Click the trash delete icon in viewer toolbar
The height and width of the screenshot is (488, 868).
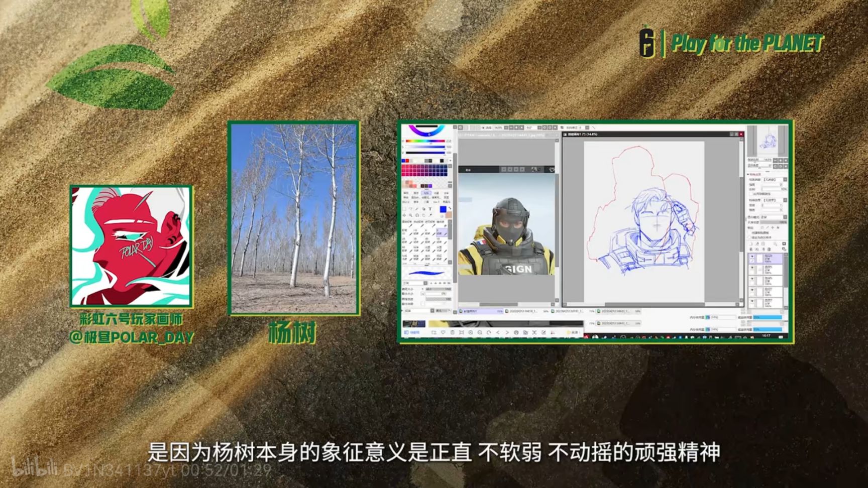(x=452, y=332)
